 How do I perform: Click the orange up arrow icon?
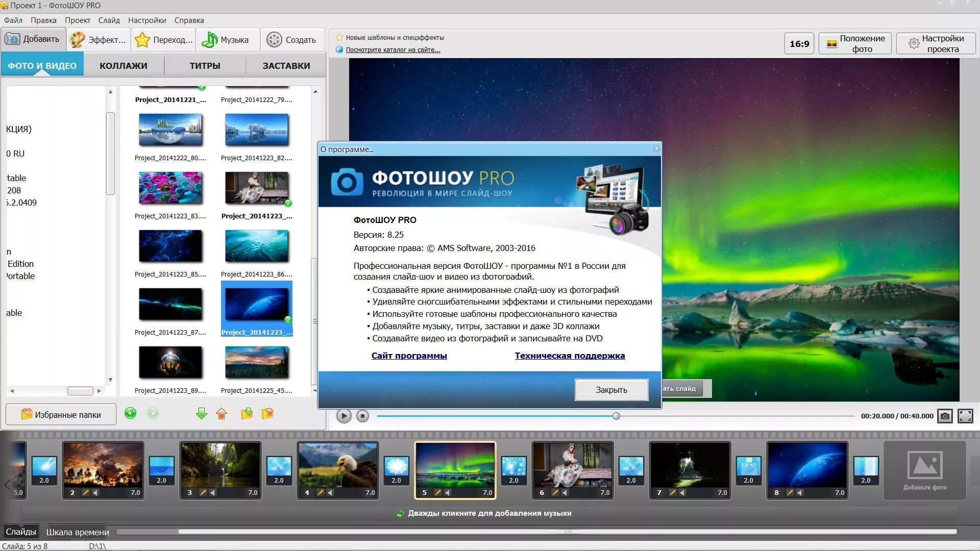[x=222, y=413]
